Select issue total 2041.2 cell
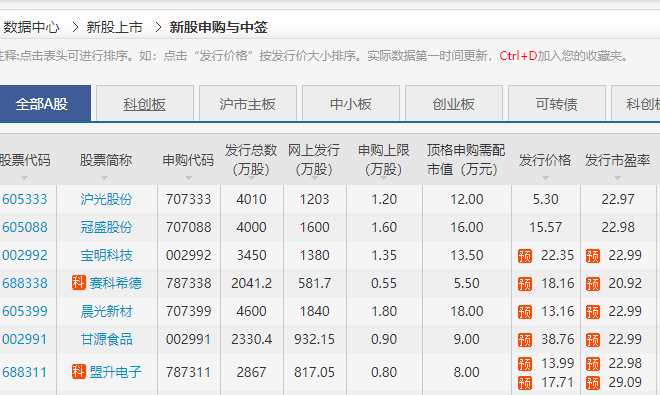Viewport: 660px width, 395px height. [x=251, y=283]
